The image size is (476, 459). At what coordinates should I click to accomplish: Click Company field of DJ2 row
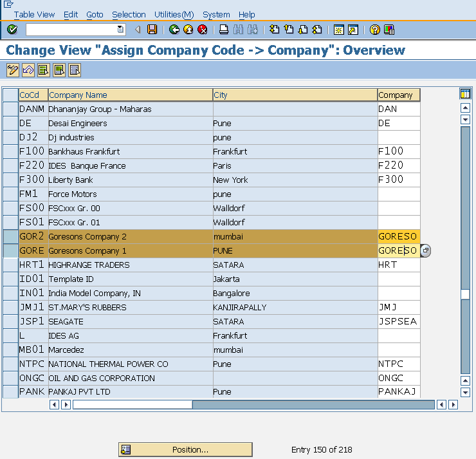click(x=399, y=138)
